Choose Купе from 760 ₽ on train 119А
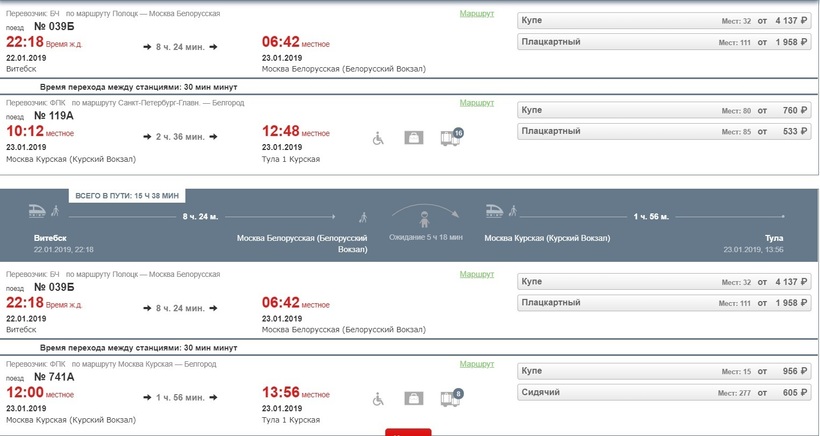Image resolution: width=820 pixels, height=436 pixels. 664,110
